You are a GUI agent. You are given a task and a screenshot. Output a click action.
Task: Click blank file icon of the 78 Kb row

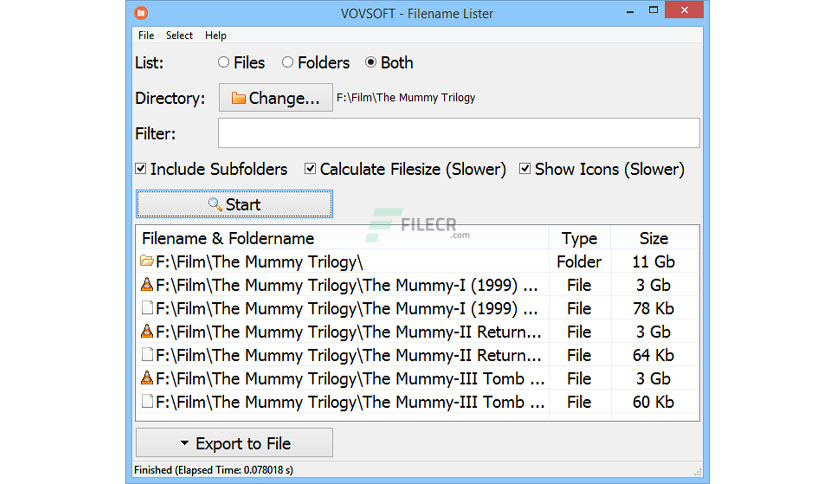click(x=147, y=308)
